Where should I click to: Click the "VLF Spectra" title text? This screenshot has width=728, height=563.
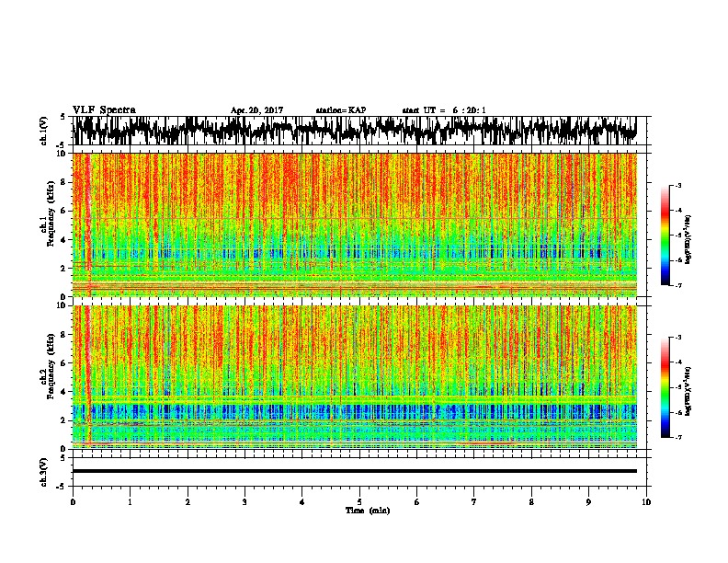(104, 110)
